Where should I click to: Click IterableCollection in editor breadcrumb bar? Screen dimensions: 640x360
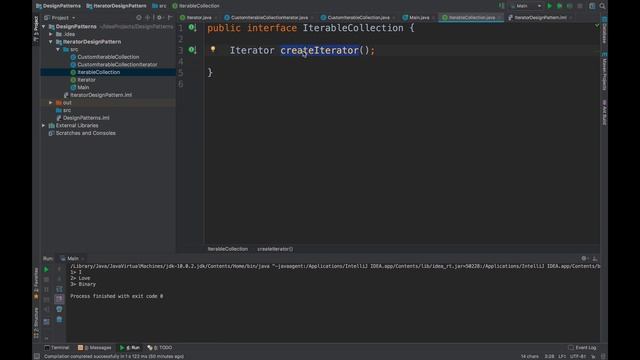pos(228,249)
